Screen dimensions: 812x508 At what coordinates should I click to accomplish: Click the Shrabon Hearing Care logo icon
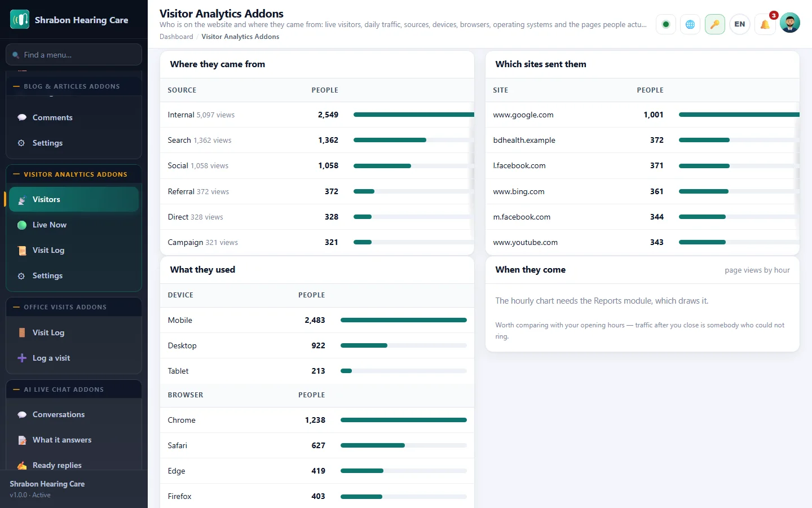pos(20,20)
